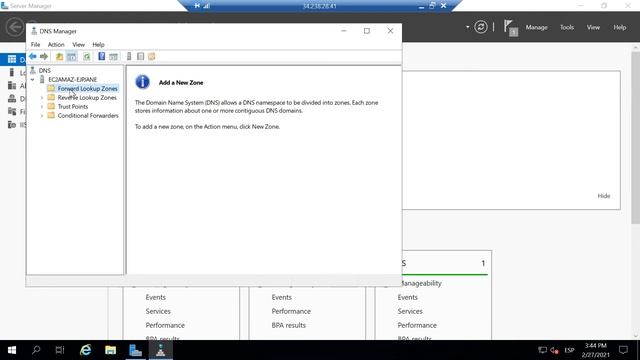The image size is (640, 360).
Task: Open Performance in middle role tile
Action: (x=291, y=311)
